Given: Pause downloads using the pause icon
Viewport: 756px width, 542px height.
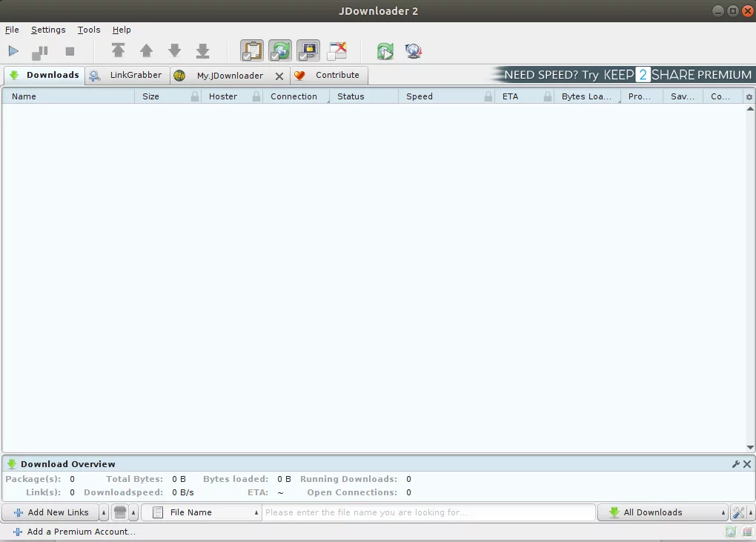Looking at the screenshot, I should (39, 52).
